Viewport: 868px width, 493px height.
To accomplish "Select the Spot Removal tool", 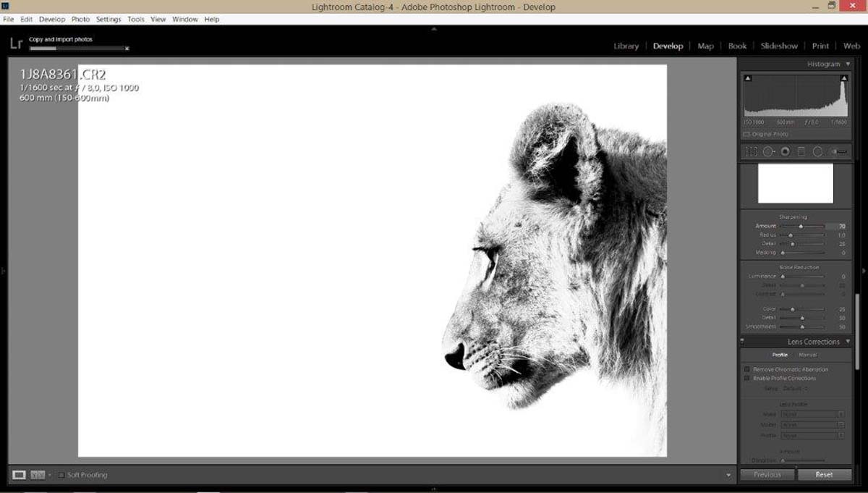I will [768, 151].
